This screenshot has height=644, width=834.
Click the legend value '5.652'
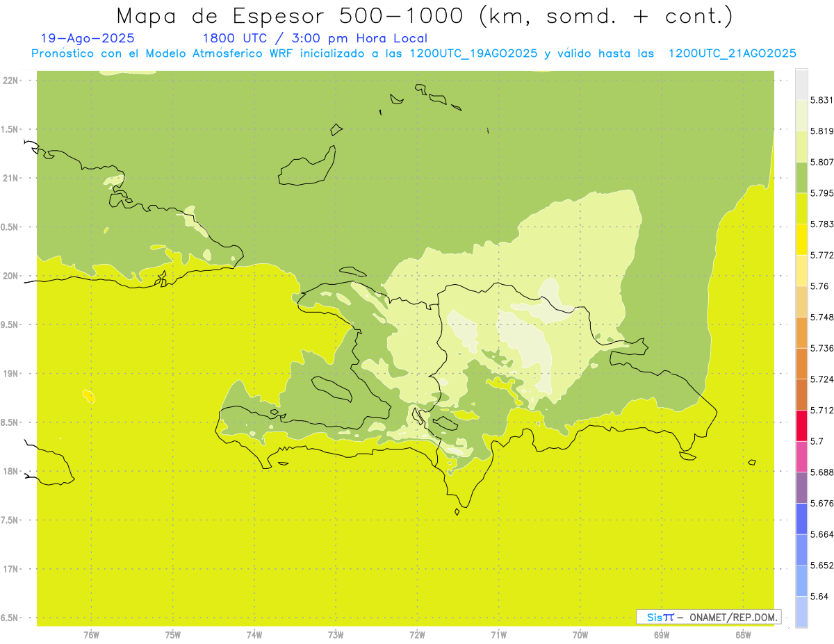821,565
